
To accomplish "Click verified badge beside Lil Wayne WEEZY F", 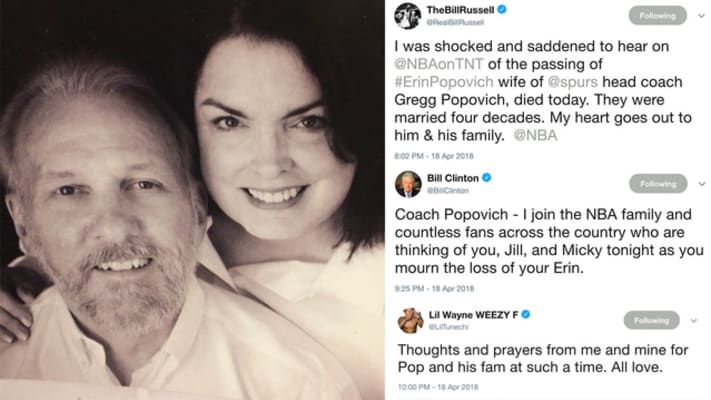I will (526, 314).
